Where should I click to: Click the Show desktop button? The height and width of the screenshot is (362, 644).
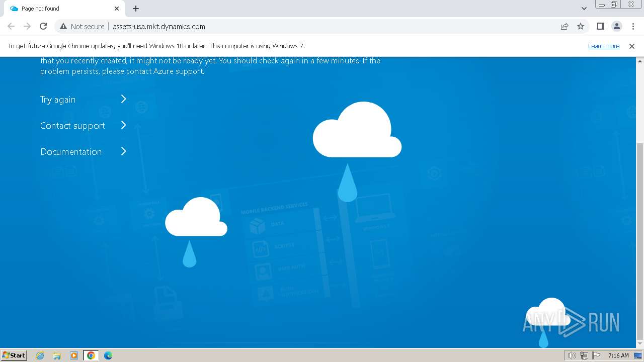click(x=638, y=355)
